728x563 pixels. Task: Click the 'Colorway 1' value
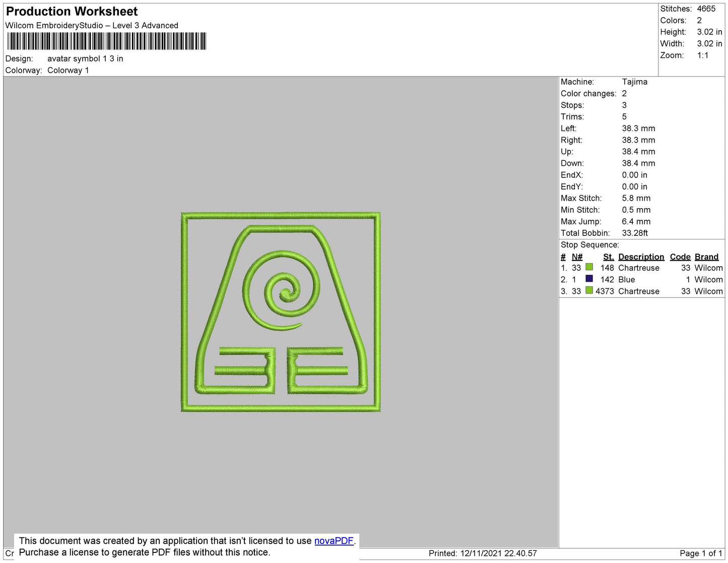[x=68, y=70]
